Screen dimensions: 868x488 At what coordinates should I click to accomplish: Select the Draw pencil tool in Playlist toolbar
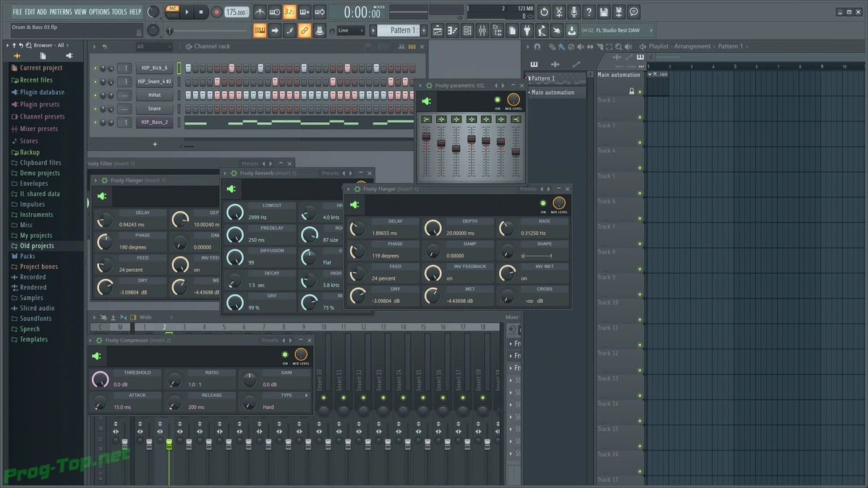tap(552, 47)
